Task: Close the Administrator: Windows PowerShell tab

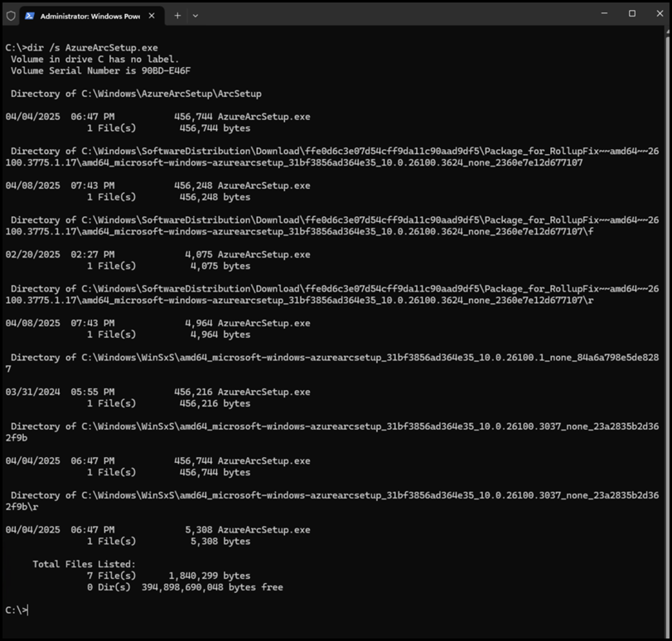Action: 152,15
